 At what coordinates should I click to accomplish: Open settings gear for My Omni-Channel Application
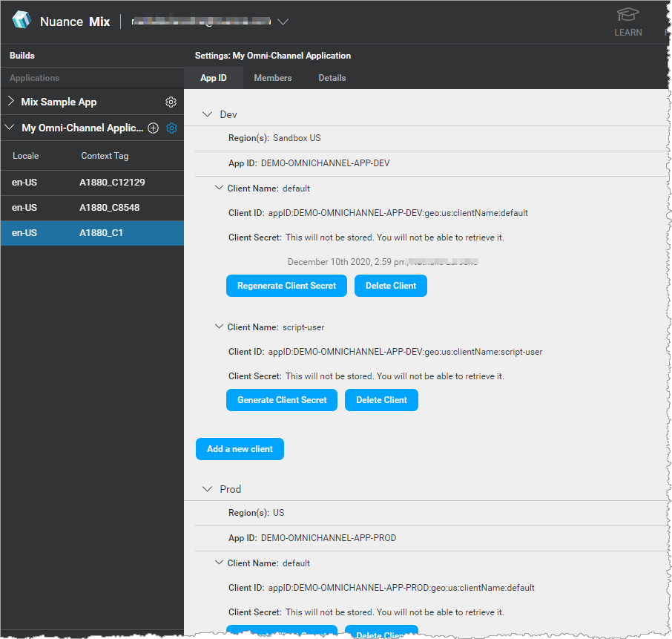click(171, 128)
